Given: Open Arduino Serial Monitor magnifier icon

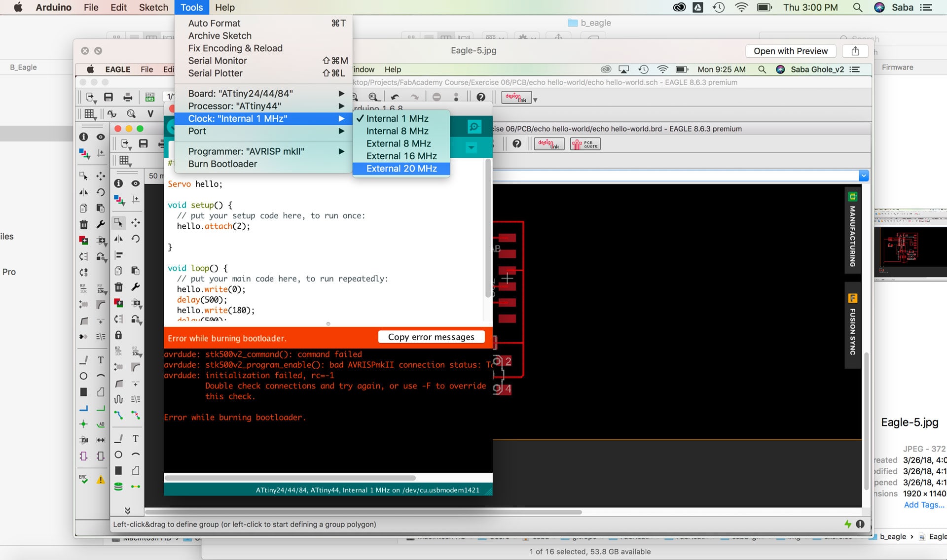Looking at the screenshot, I should [x=474, y=127].
